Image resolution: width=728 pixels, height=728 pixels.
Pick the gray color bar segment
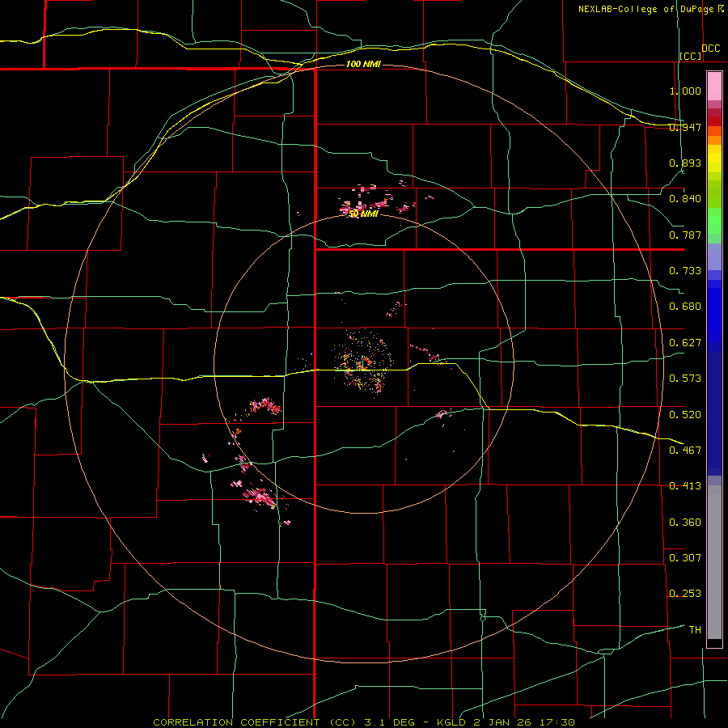714,562
